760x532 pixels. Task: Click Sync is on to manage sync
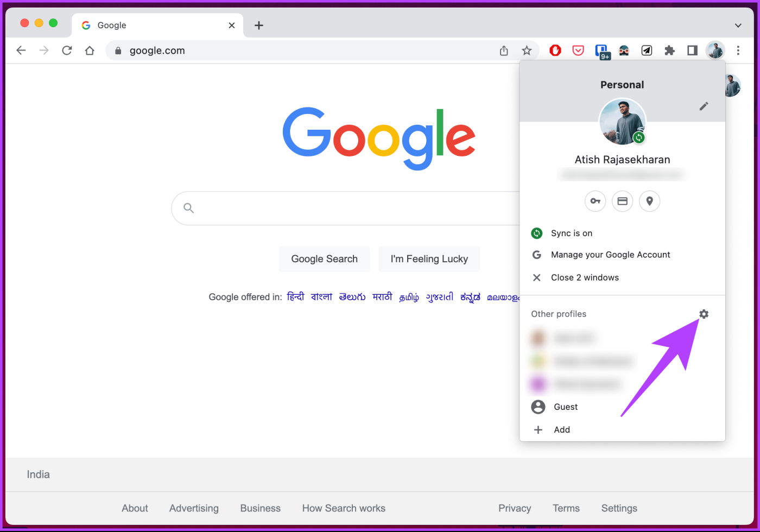pyautogui.click(x=571, y=233)
